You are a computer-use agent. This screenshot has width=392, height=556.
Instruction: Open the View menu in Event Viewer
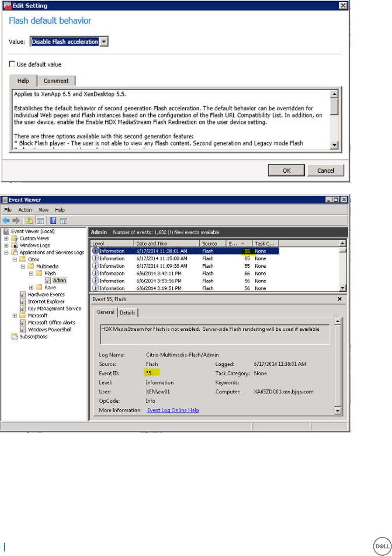[43, 210]
